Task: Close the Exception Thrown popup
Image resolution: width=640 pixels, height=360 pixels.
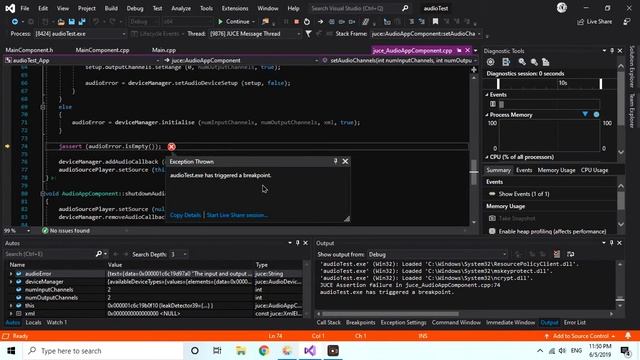Action: click(345, 161)
